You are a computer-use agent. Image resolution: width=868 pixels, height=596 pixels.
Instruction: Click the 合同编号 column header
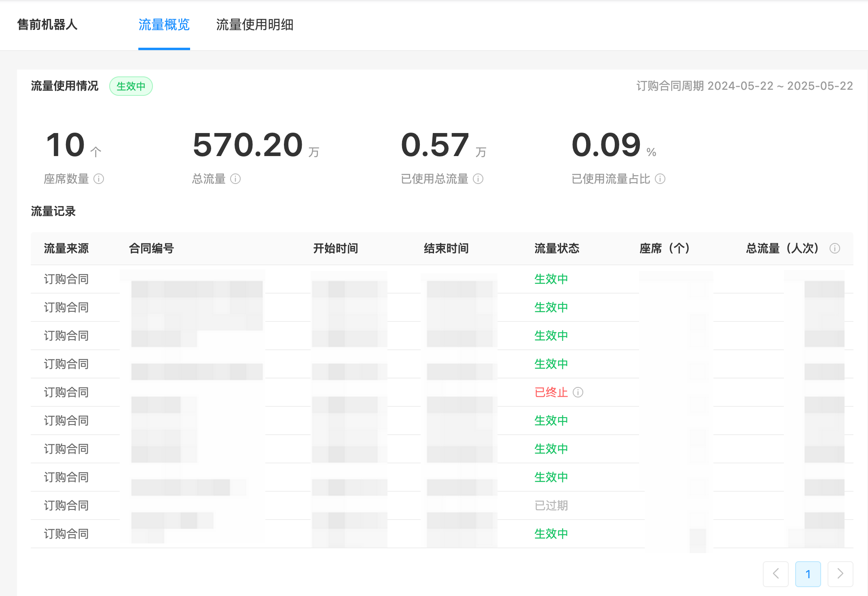(x=151, y=248)
